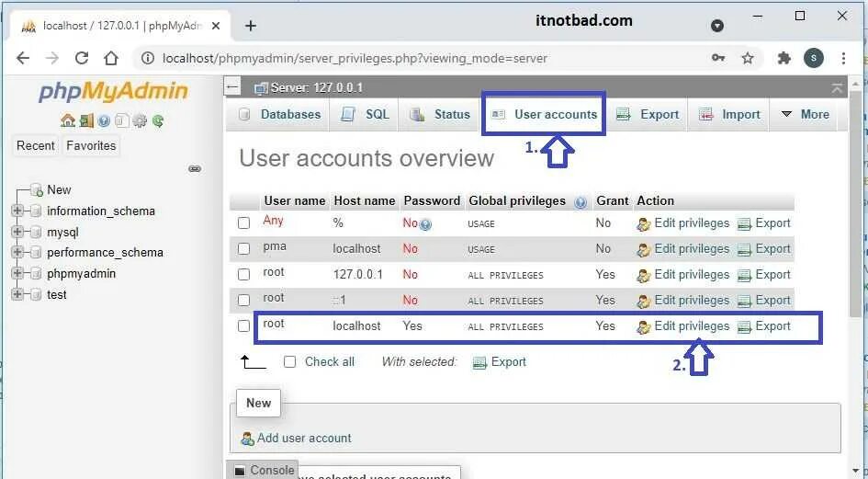868x479 pixels.
Task: Tick checkbox for root 127.0.0.1 row
Action: pyautogui.click(x=243, y=274)
